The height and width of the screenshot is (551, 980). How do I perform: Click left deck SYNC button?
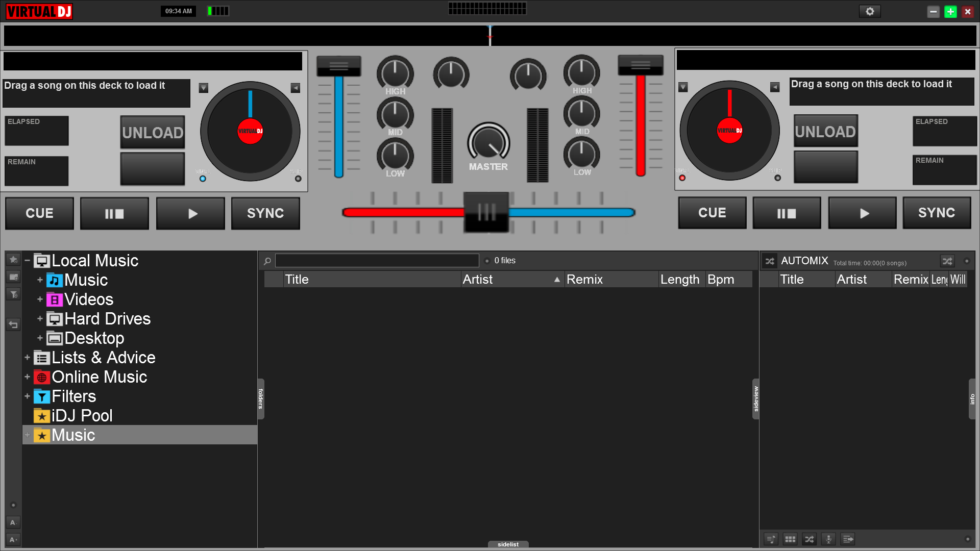(x=265, y=213)
